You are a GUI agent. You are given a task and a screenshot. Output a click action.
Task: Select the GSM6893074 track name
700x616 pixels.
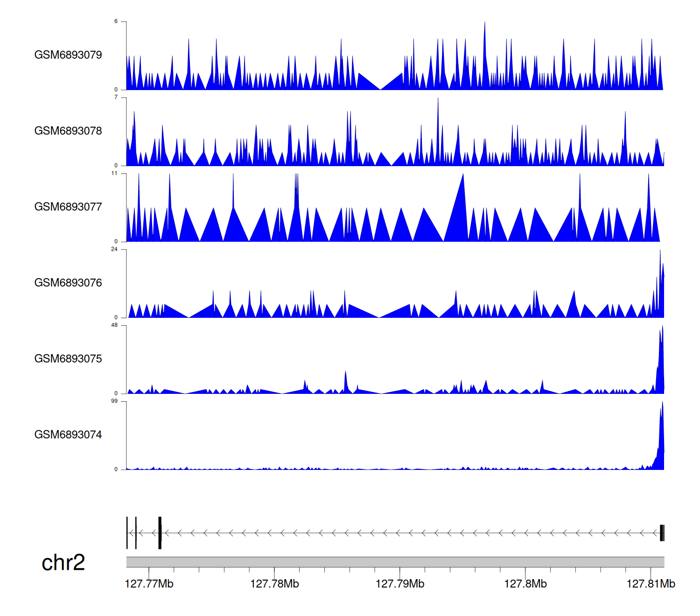click(68, 435)
